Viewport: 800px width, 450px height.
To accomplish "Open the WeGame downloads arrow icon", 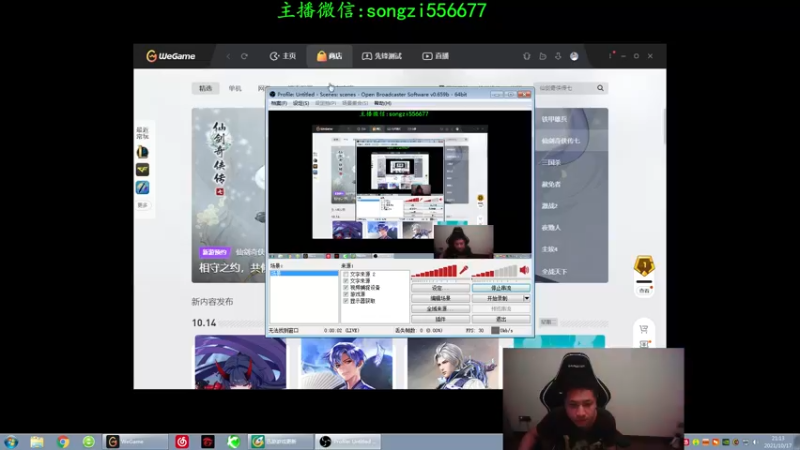I will point(558,56).
